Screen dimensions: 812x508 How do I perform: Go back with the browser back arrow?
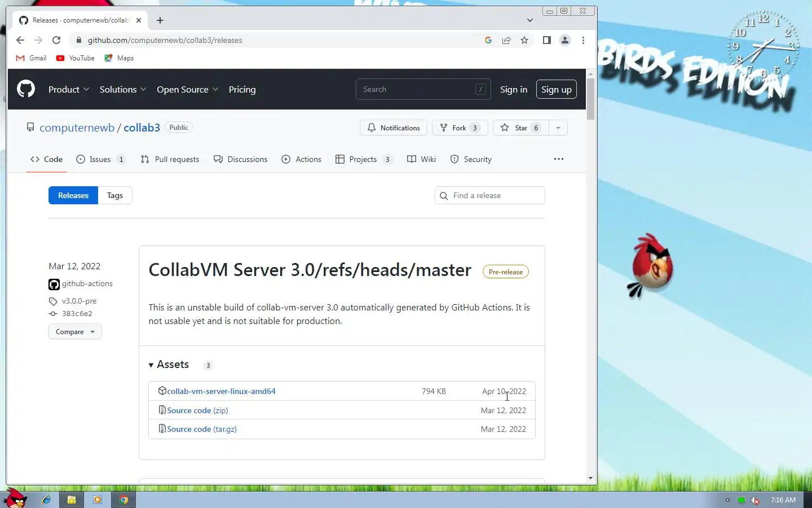(20, 40)
